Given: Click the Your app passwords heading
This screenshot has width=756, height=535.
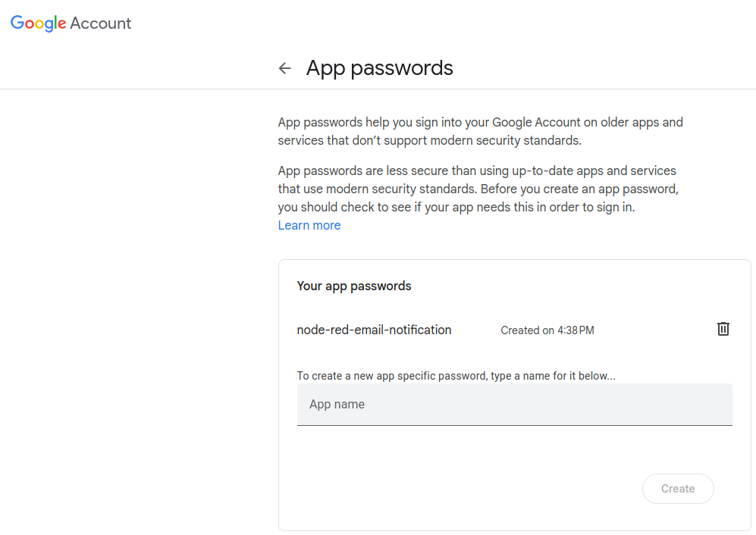Looking at the screenshot, I should click(354, 286).
